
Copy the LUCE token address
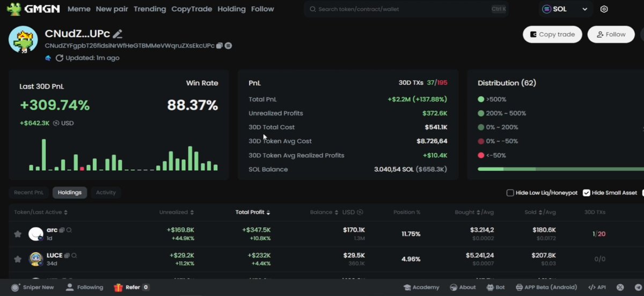click(x=67, y=256)
